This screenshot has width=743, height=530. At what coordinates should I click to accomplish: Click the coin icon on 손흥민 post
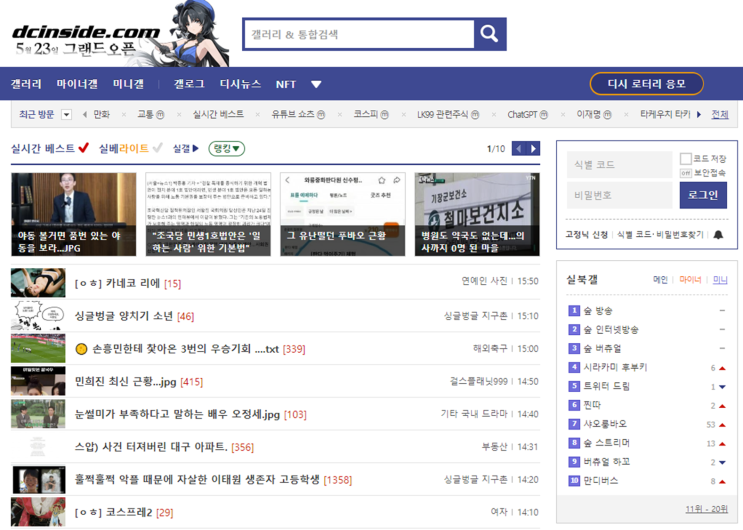point(82,349)
